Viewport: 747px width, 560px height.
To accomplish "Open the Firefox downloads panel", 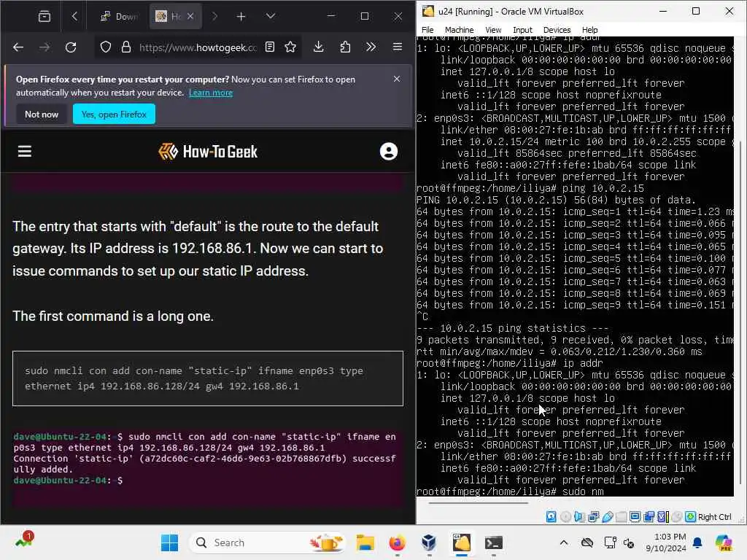I will click(318, 47).
